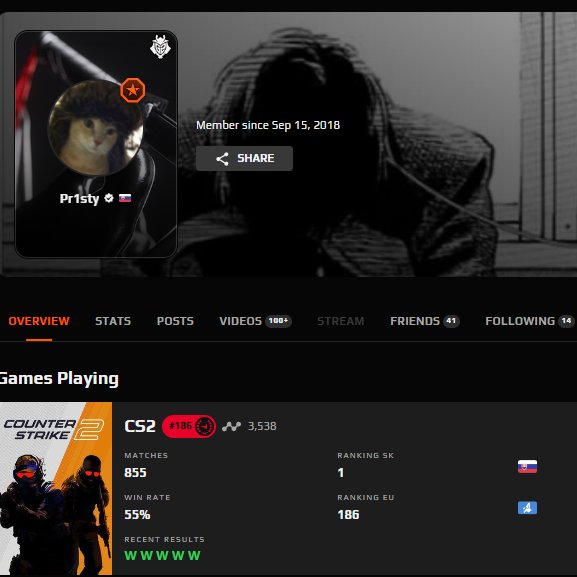Click the Member since Sep 15, 2018 text
The height and width of the screenshot is (577, 577).
point(268,125)
